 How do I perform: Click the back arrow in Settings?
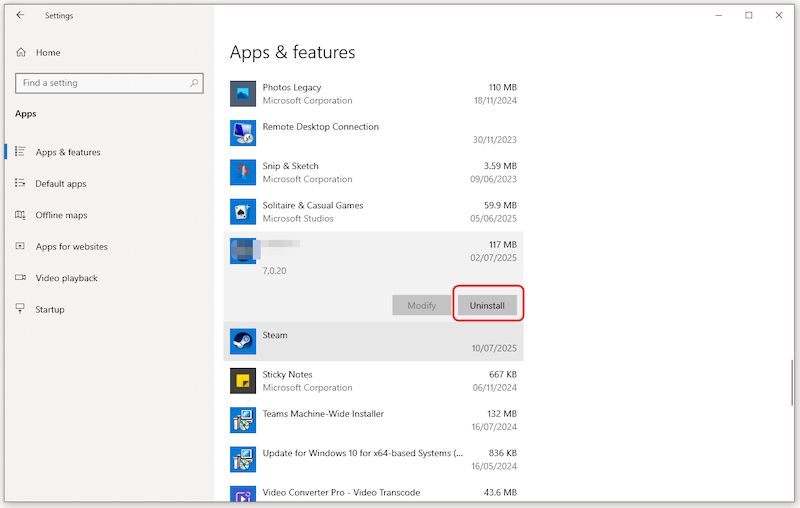point(20,15)
